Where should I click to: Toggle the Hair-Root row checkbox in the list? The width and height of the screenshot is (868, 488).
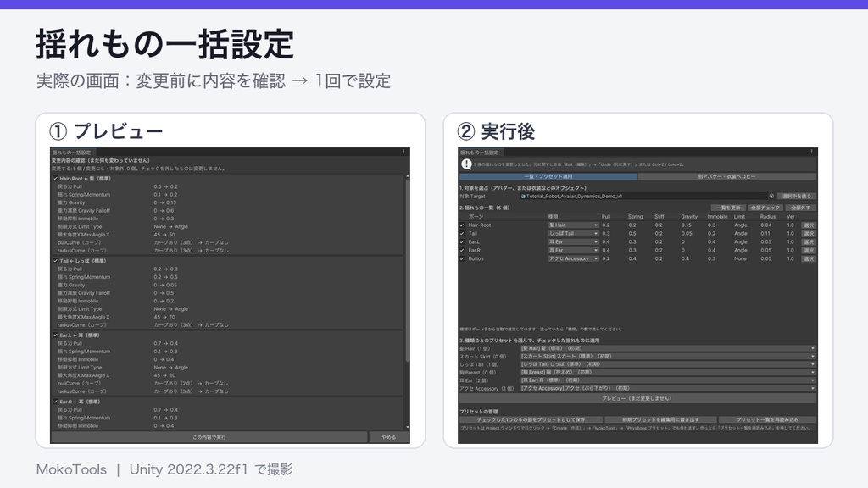pos(462,225)
